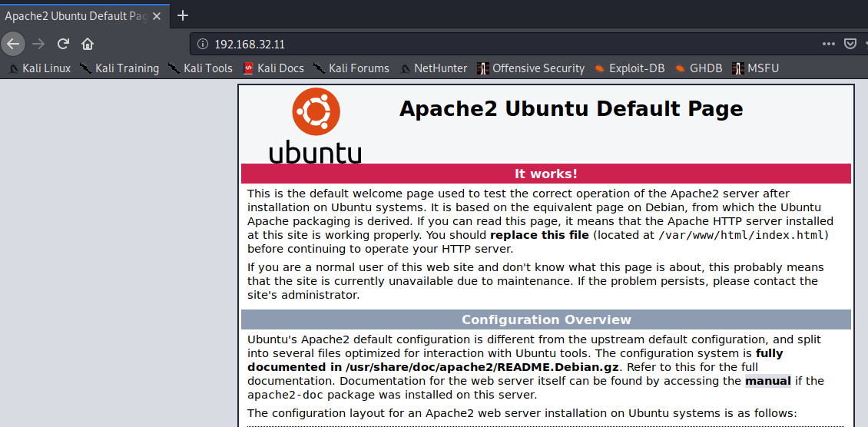The image size is (868, 427).
Task: Open the Kali Forums bookmark
Action: point(351,68)
